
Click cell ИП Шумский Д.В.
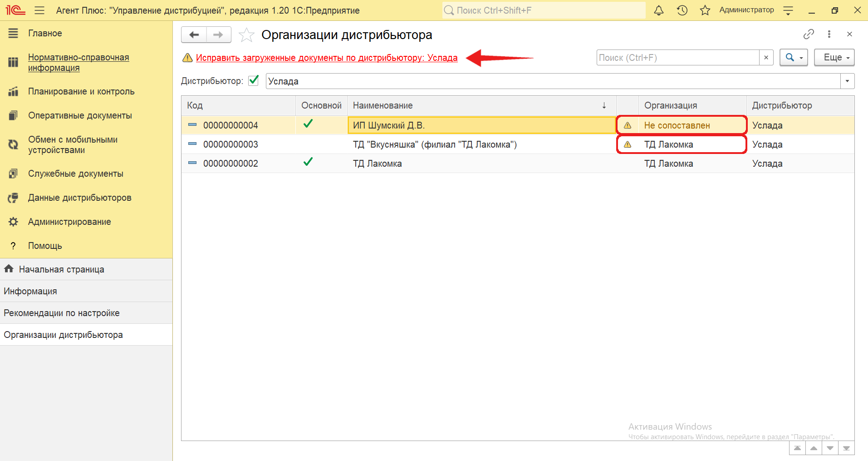pyautogui.click(x=481, y=125)
